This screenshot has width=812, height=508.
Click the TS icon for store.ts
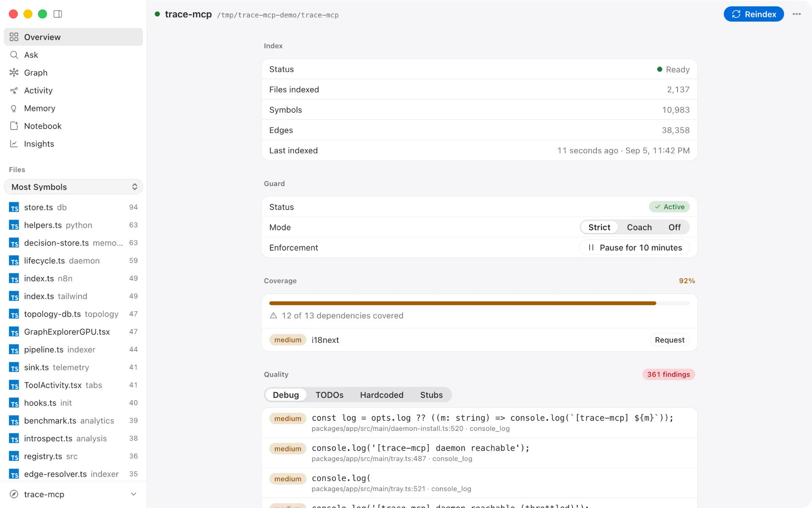point(14,207)
